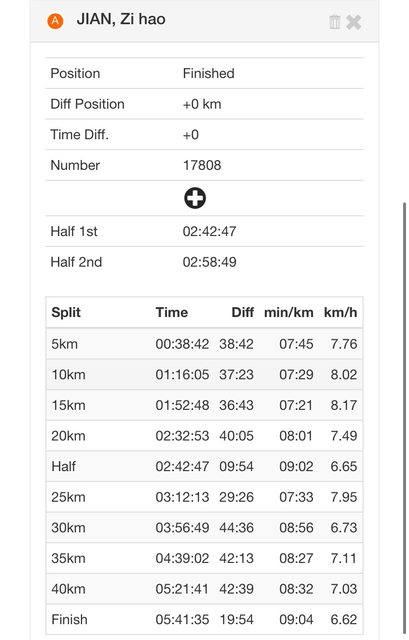Select the Split column header
This screenshot has height=640, width=409.
click(66, 312)
